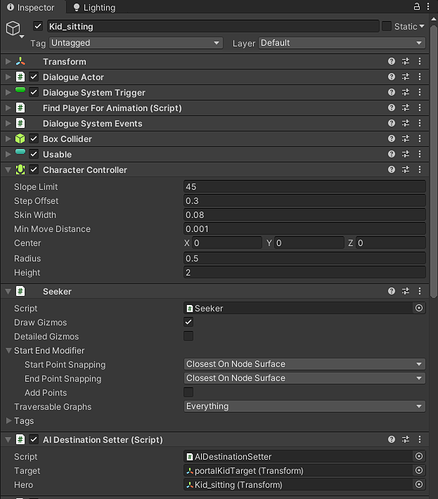The image size is (438, 499).
Task: Select the Inspector tab
Action: (31, 7)
